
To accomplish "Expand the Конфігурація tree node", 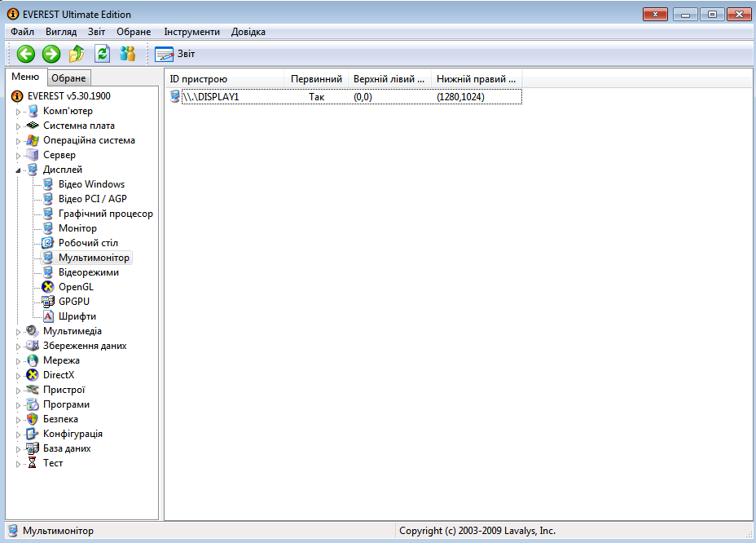I will tap(18, 435).
